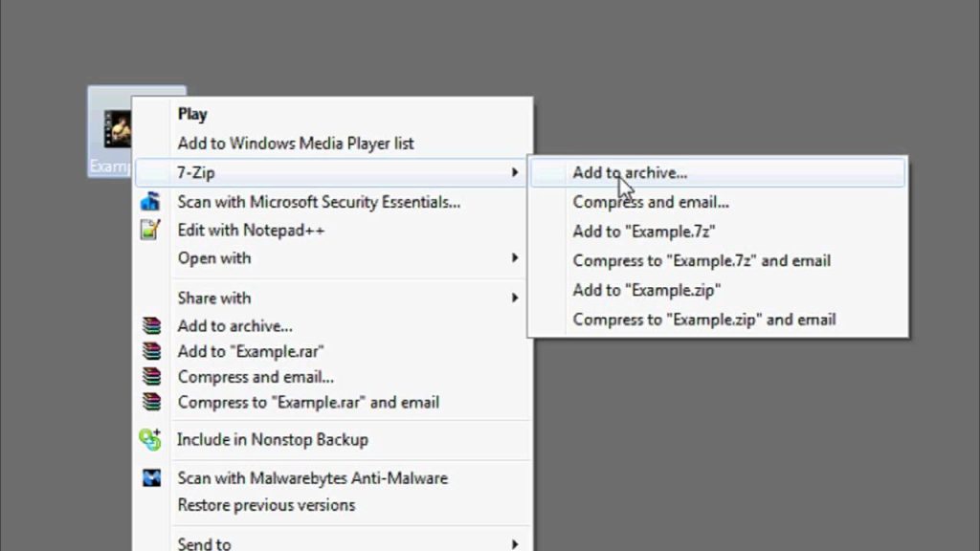The image size is (980, 551).
Task: Expand the Share with arrow
Action: [514, 298]
